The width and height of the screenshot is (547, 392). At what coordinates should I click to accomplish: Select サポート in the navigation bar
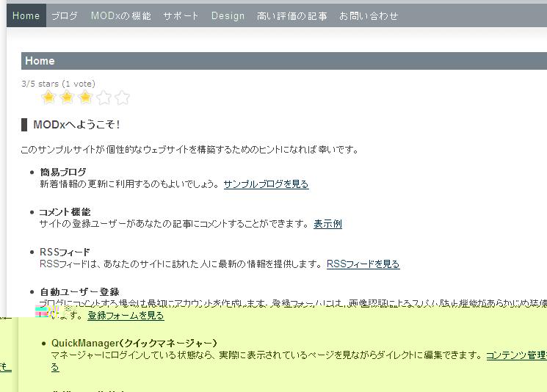pos(181,15)
